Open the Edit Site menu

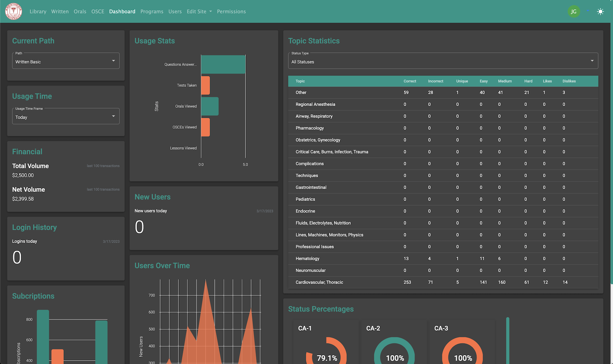(199, 11)
